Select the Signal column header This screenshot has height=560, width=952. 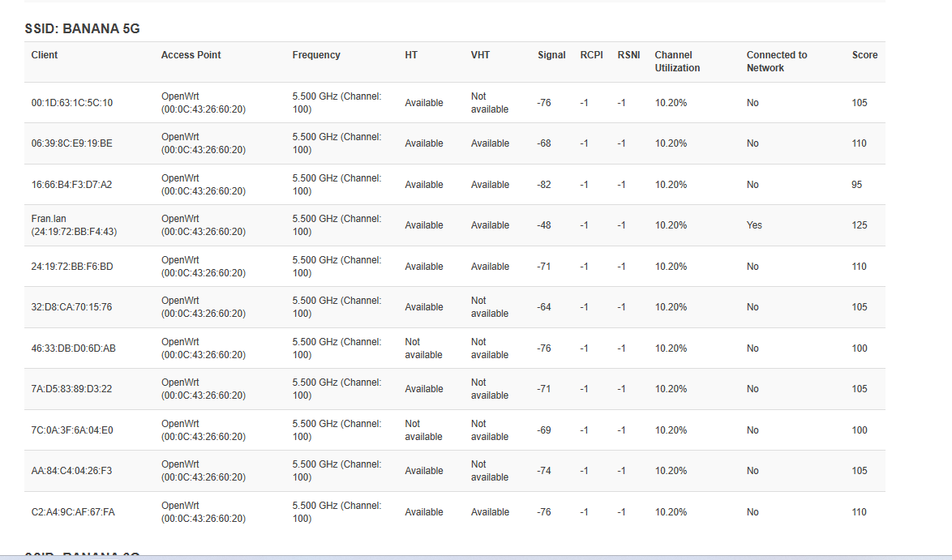point(551,55)
